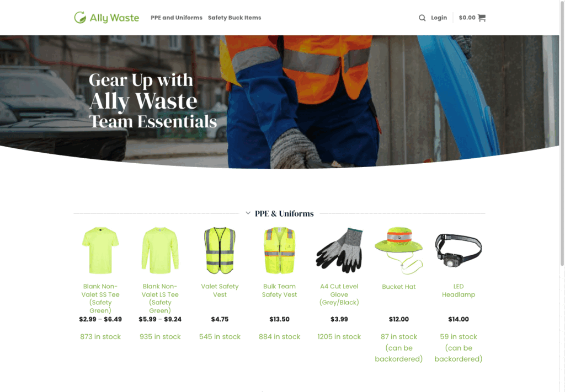Click the 884 in stock text

pos(280,336)
